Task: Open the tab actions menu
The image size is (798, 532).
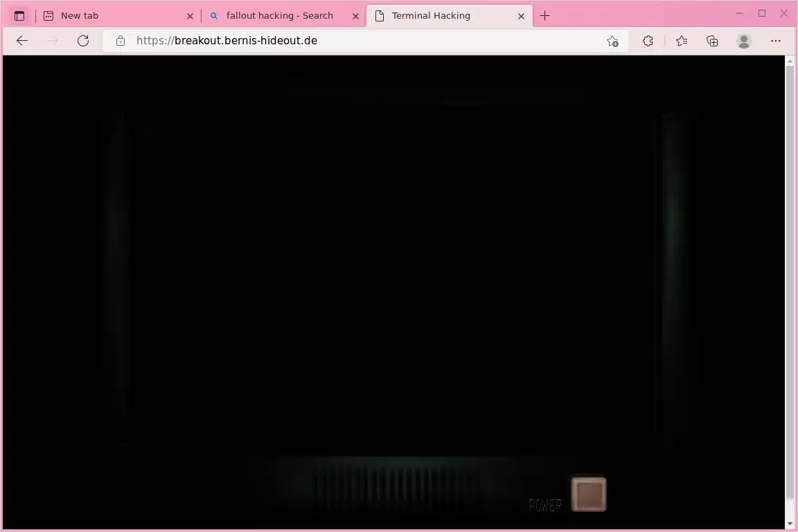Action: [19, 16]
